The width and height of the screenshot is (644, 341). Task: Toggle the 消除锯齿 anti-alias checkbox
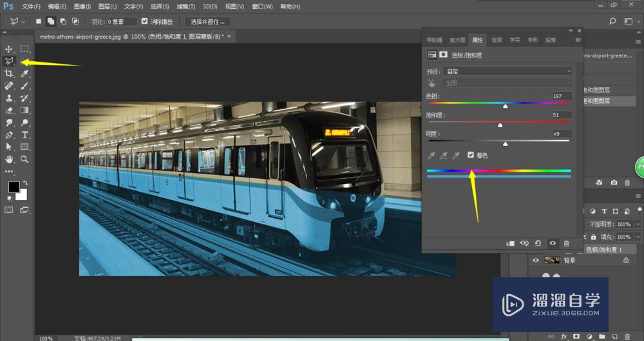(145, 21)
